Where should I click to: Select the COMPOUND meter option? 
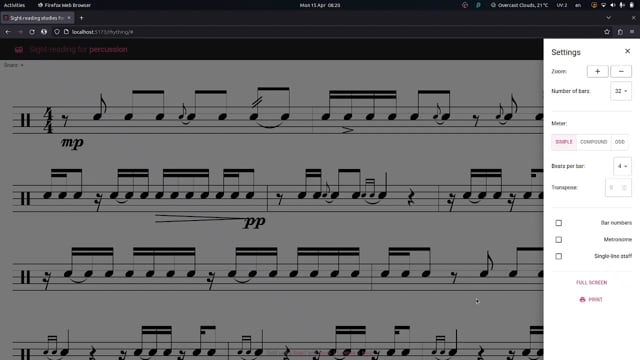tap(593, 142)
